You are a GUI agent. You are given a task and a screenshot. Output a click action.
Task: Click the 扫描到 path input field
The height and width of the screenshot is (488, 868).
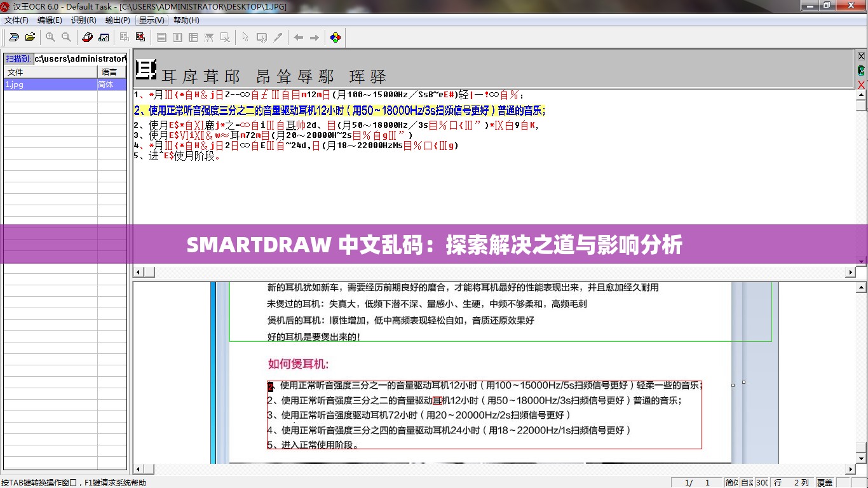click(x=80, y=58)
